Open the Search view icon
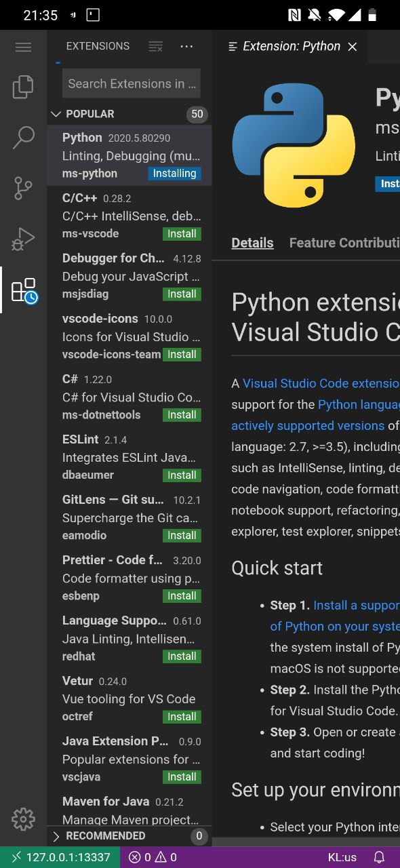 23,138
